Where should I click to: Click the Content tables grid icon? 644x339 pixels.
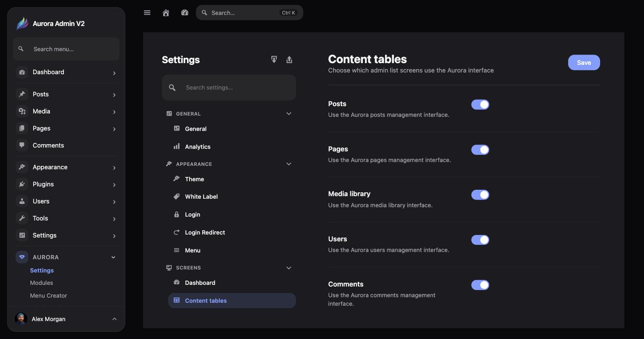click(177, 300)
